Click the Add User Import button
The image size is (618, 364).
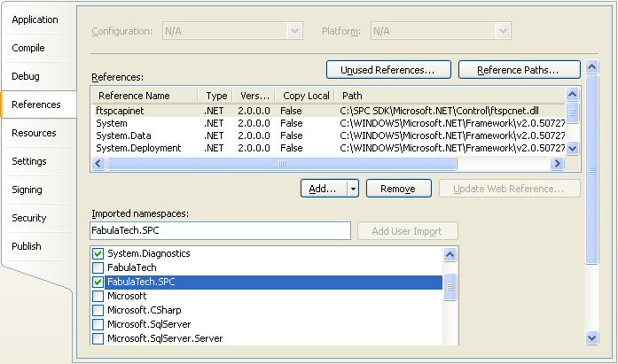[x=407, y=231]
